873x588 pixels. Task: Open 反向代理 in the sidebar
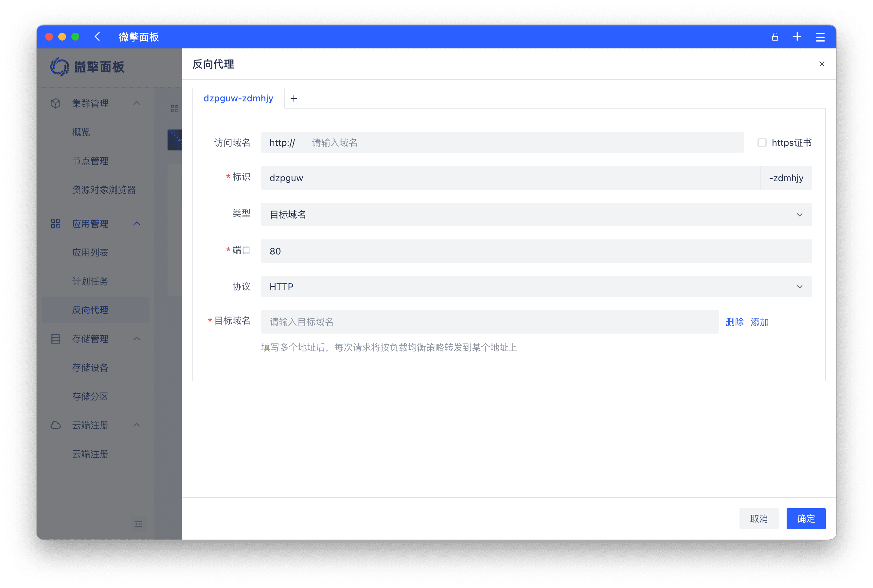click(90, 310)
